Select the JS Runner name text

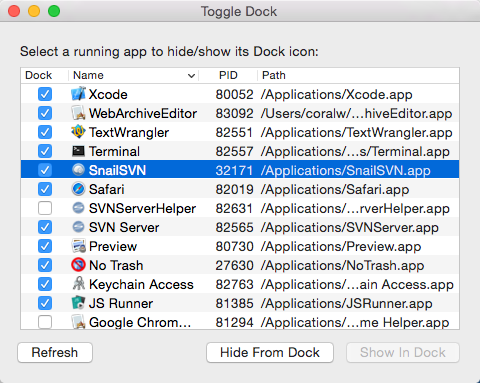pos(121,303)
